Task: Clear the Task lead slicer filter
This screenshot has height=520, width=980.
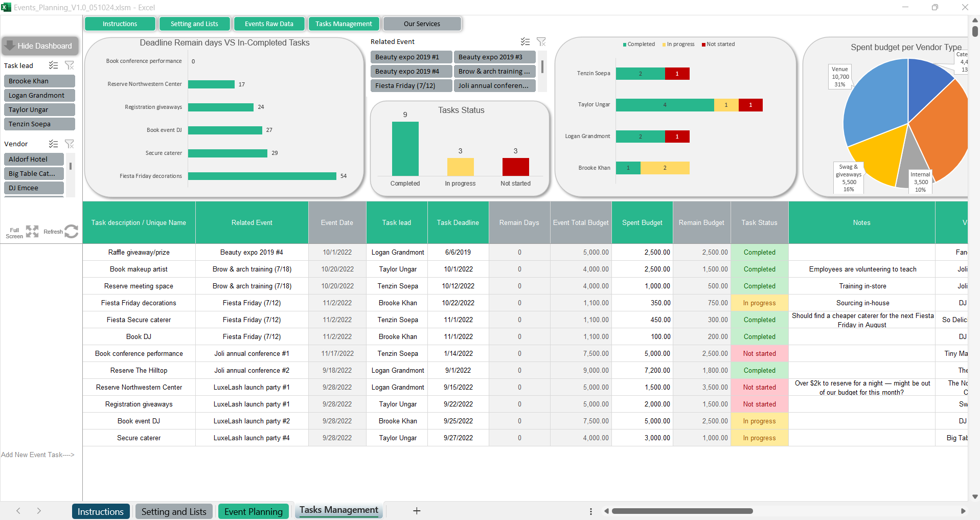Action: point(70,65)
